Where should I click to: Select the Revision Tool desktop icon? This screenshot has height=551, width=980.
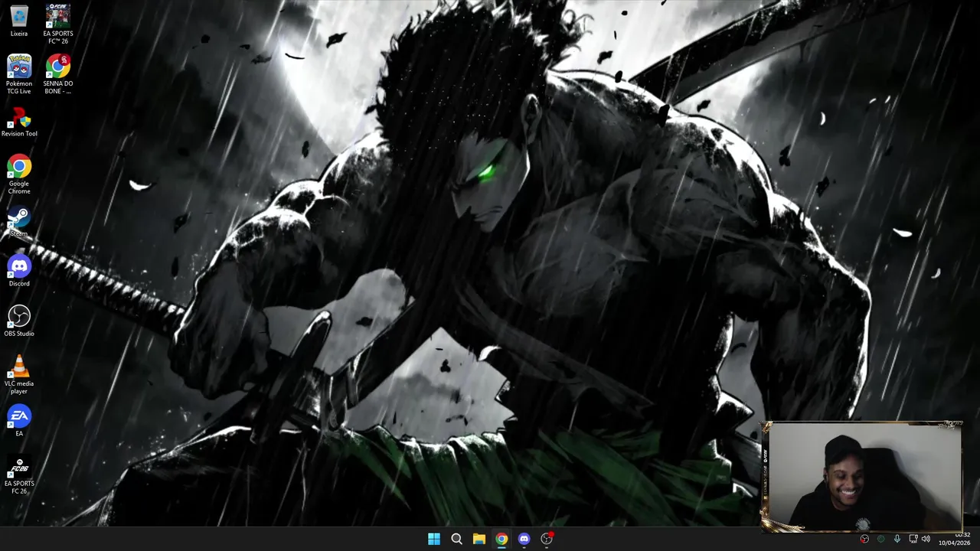(x=19, y=121)
